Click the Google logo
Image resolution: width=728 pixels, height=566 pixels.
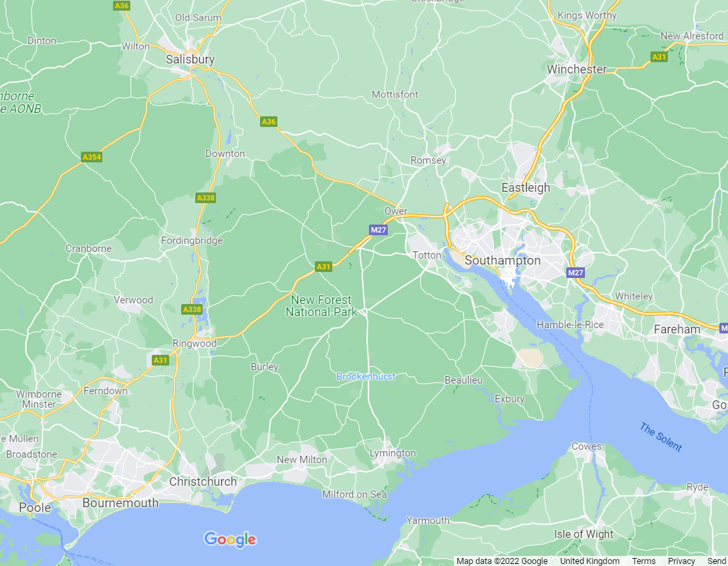click(x=230, y=539)
